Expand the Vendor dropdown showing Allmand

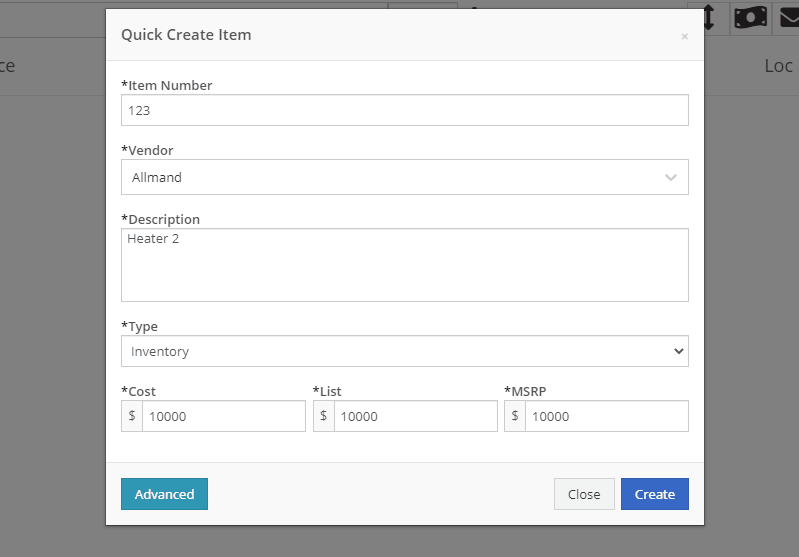[405, 177]
